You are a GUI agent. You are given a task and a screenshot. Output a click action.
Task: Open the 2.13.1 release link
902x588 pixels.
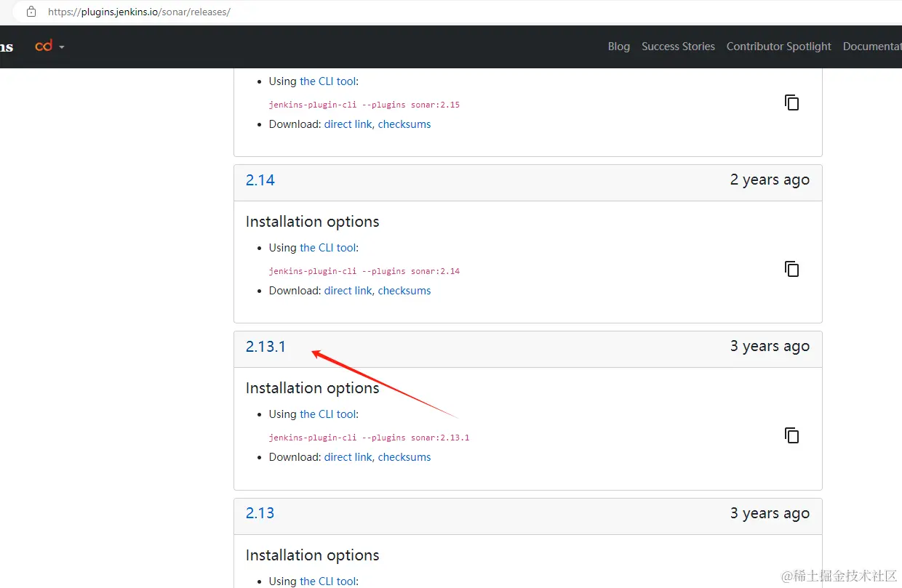[266, 347]
